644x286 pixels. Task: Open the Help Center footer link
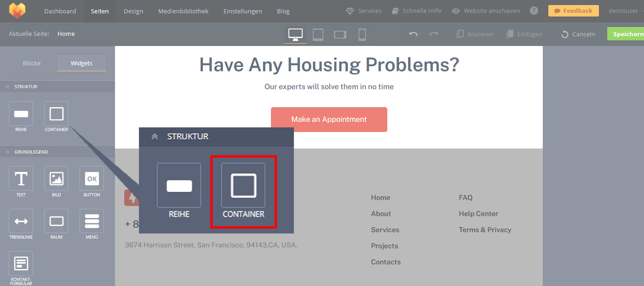pyautogui.click(x=478, y=214)
